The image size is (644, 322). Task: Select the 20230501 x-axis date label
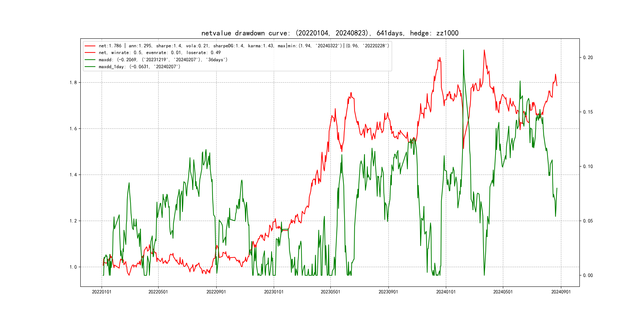point(330,292)
